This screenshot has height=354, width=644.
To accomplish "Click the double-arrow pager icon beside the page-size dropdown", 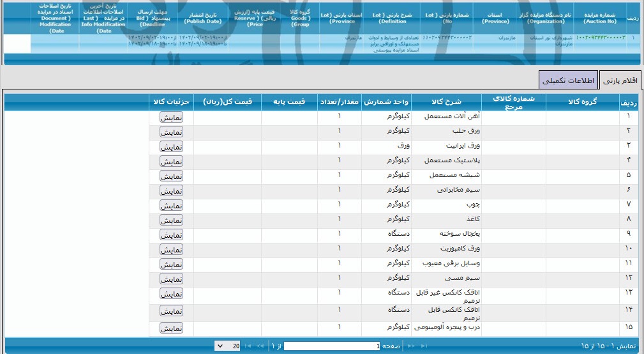I will click(260, 346).
